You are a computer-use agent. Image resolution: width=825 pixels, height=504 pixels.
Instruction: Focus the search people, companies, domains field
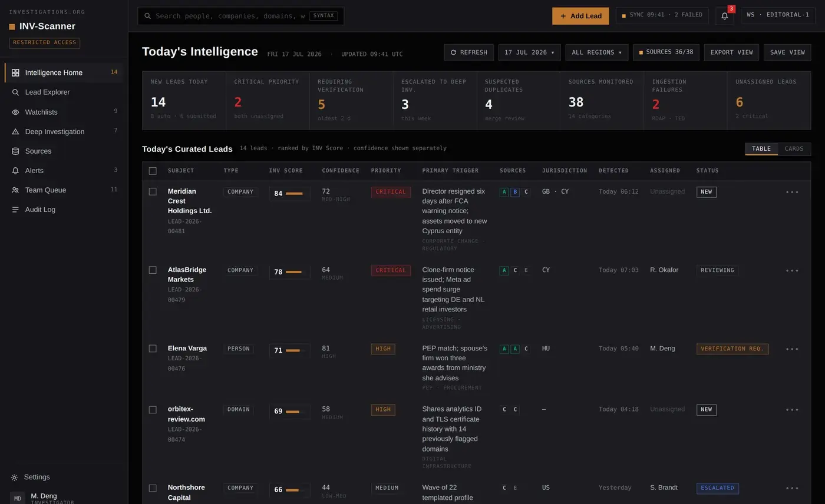240,16
